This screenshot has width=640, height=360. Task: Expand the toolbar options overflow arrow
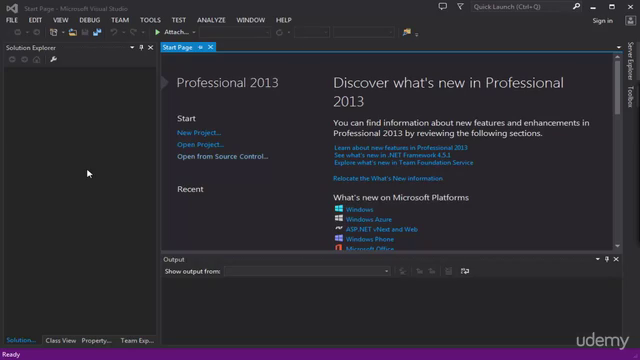416,35
